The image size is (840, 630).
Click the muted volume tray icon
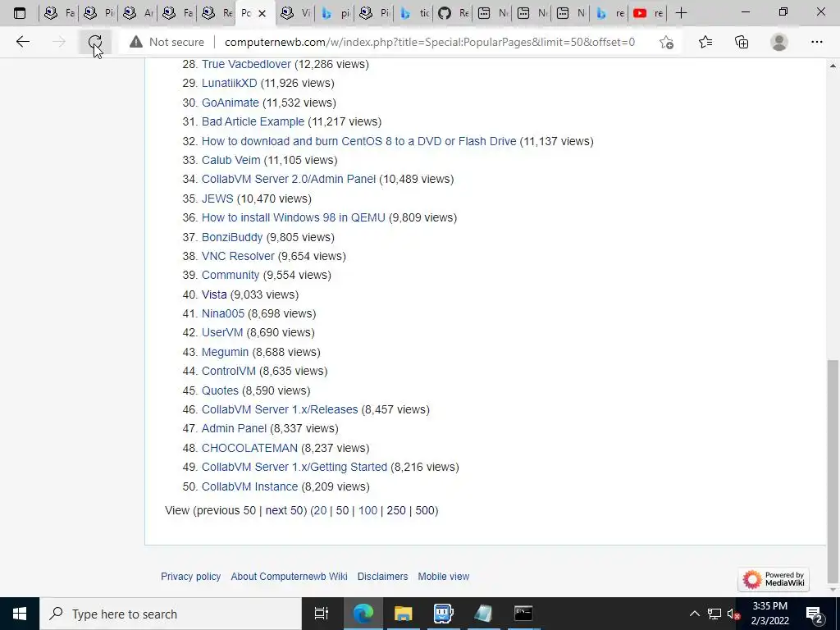click(733, 614)
